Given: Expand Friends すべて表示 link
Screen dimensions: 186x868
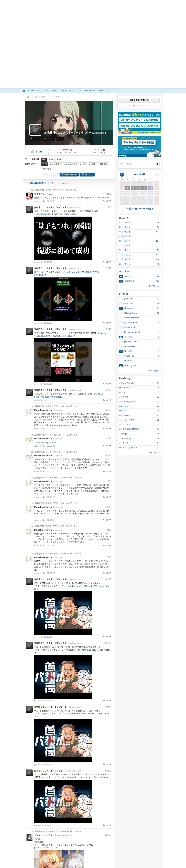Looking at the screenshot, I should tap(154, 370).
